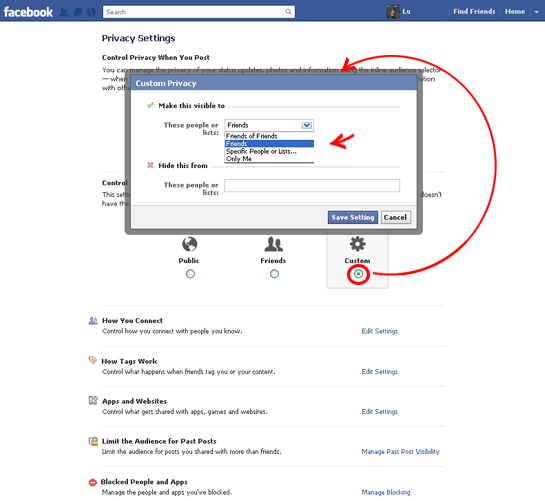
Task: Click the search magnifier button
Action: (x=288, y=12)
